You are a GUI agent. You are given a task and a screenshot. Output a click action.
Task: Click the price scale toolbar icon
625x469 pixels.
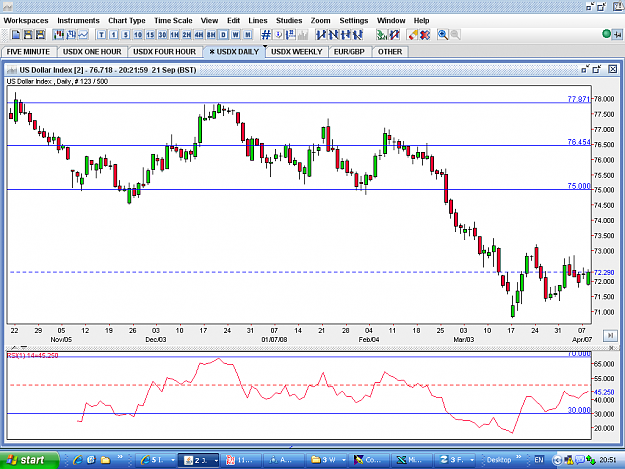click(x=291, y=35)
